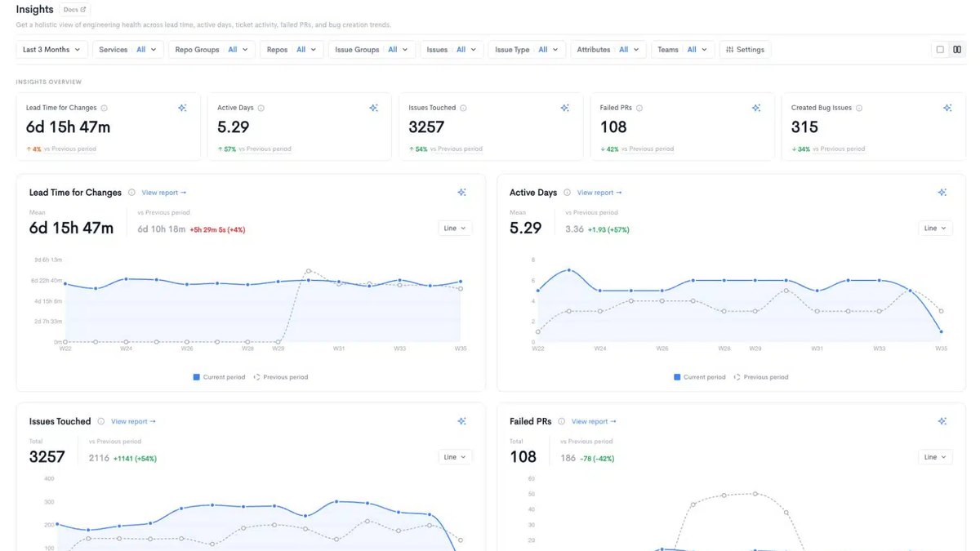Expand the Issue Groups filter dropdown

coord(372,50)
